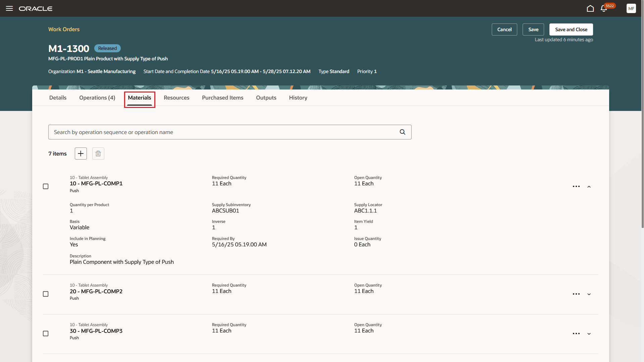Click the Save and Close button
644x362 pixels.
pyautogui.click(x=571, y=29)
